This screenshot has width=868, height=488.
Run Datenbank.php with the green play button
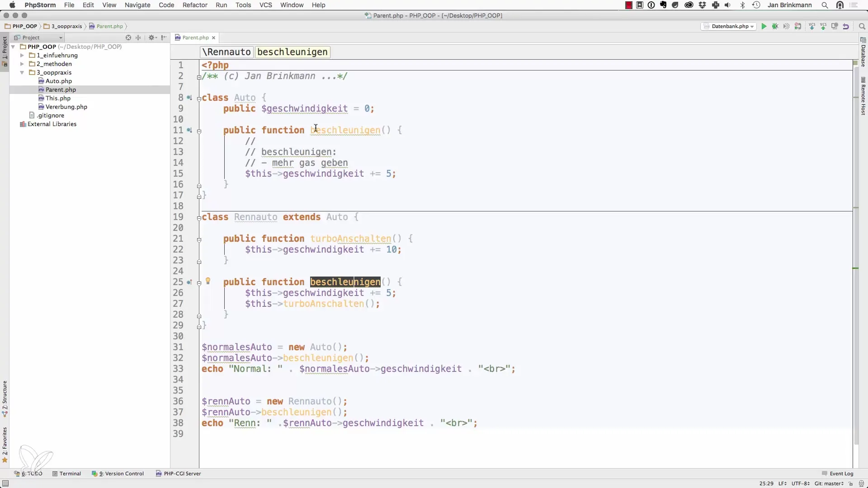coord(764,26)
